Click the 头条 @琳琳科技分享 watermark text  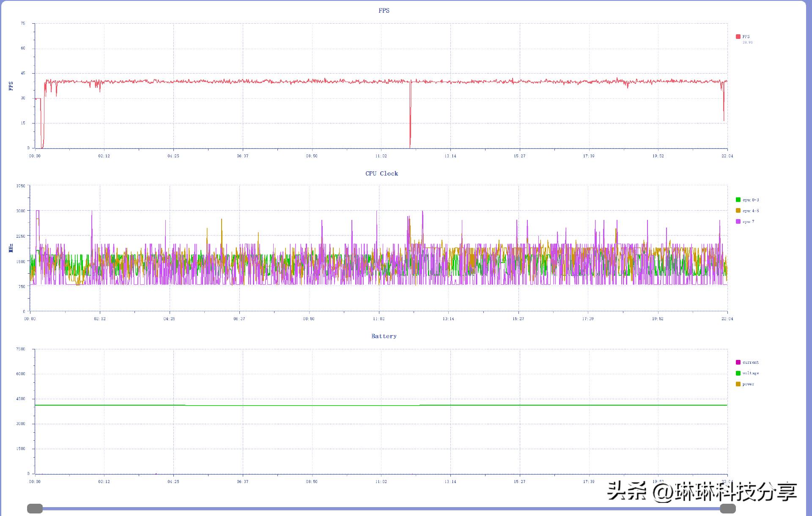coord(702,491)
